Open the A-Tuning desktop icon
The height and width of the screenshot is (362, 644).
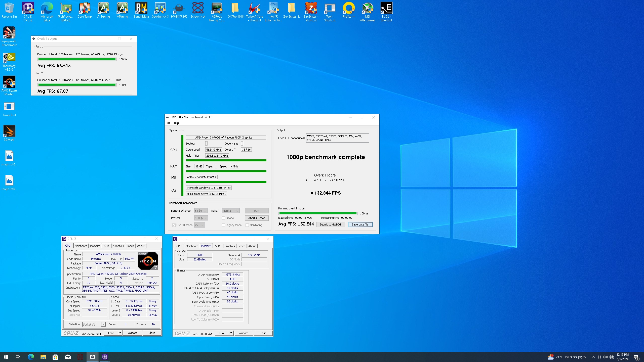click(x=103, y=10)
